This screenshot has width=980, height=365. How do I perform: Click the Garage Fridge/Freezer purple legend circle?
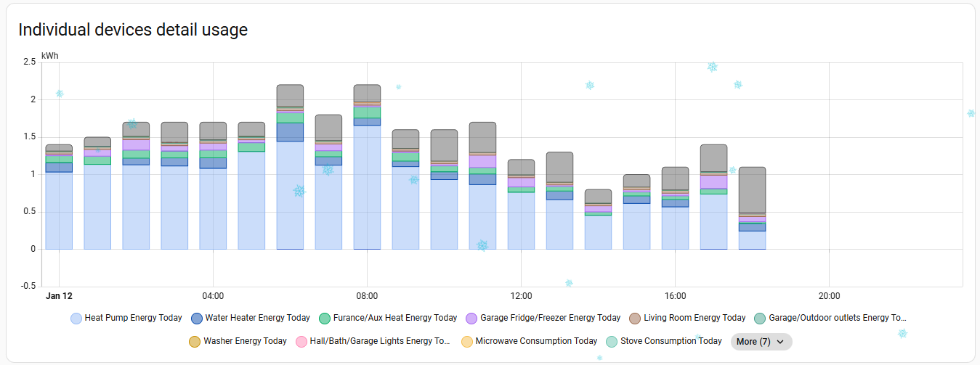[471, 318]
